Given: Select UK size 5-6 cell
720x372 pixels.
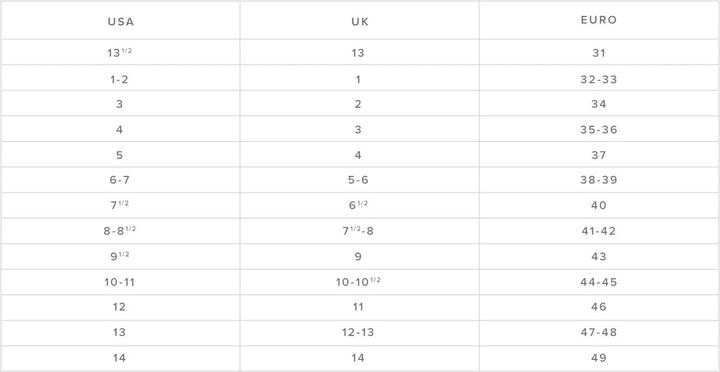Looking at the screenshot, I should pyautogui.click(x=360, y=180).
